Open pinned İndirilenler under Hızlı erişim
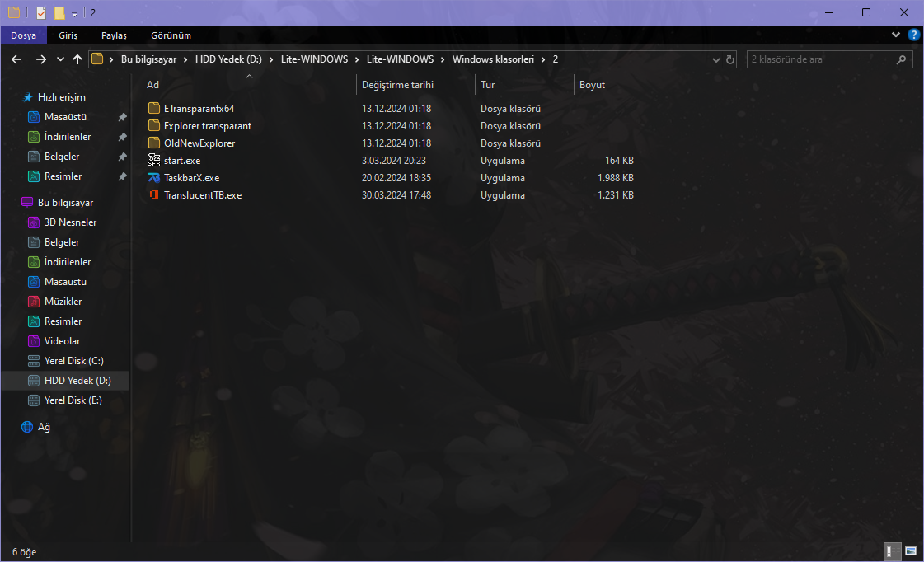This screenshot has width=924, height=562. click(68, 137)
